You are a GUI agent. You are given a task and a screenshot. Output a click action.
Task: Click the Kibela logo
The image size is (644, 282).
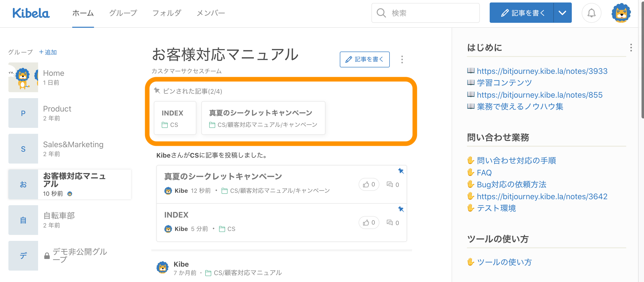(x=31, y=13)
